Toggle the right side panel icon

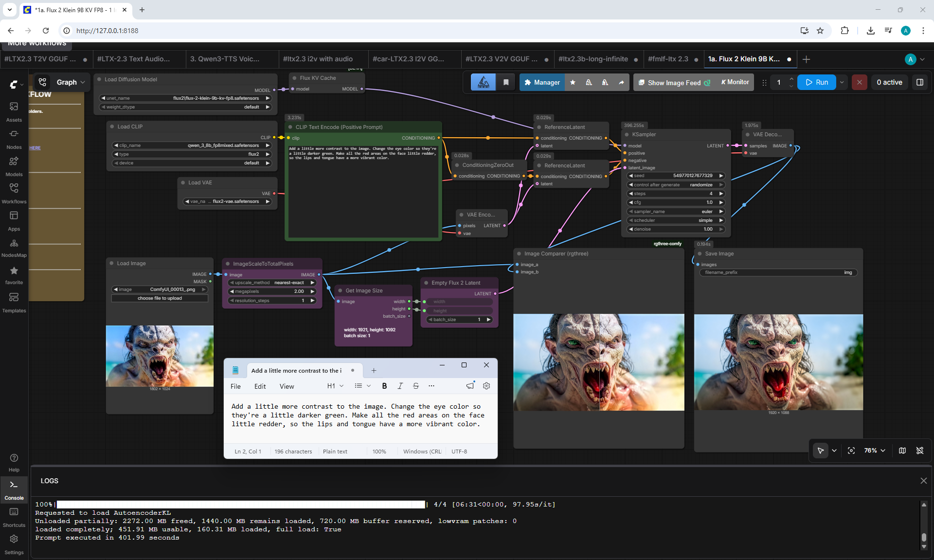(x=920, y=82)
